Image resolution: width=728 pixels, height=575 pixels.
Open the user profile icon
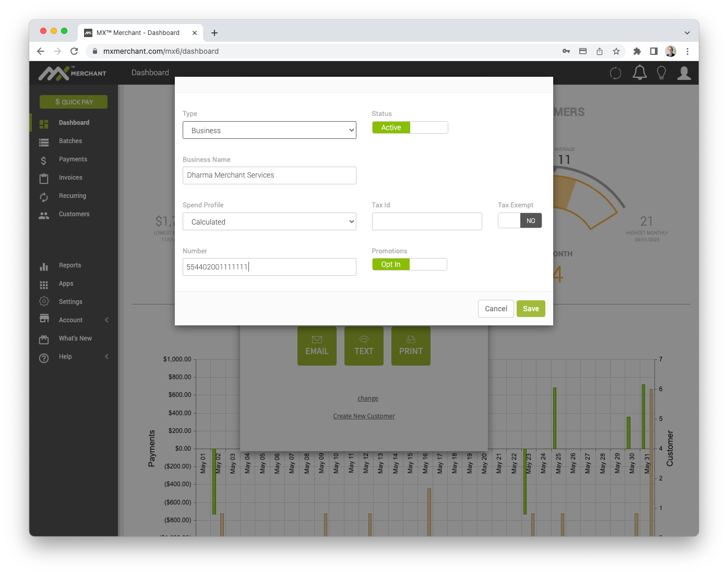coord(684,73)
